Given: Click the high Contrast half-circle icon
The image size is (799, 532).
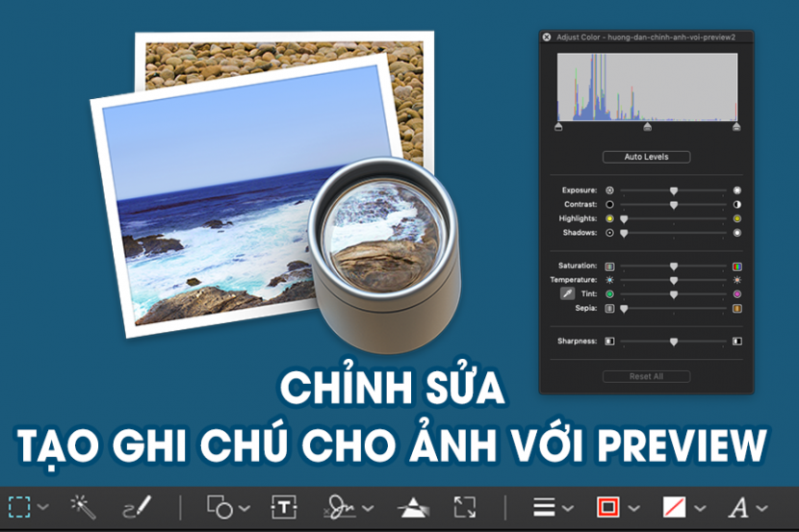Looking at the screenshot, I should pyautogui.click(x=736, y=205).
